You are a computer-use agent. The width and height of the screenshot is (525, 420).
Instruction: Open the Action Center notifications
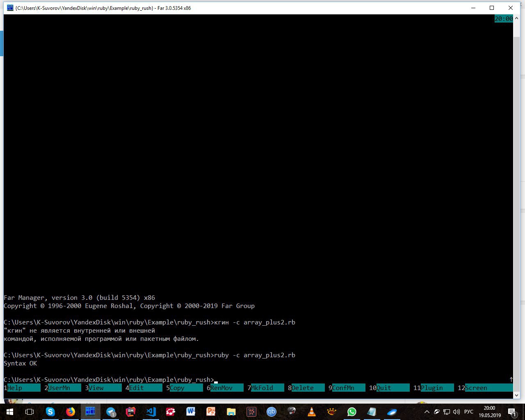point(512,412)
